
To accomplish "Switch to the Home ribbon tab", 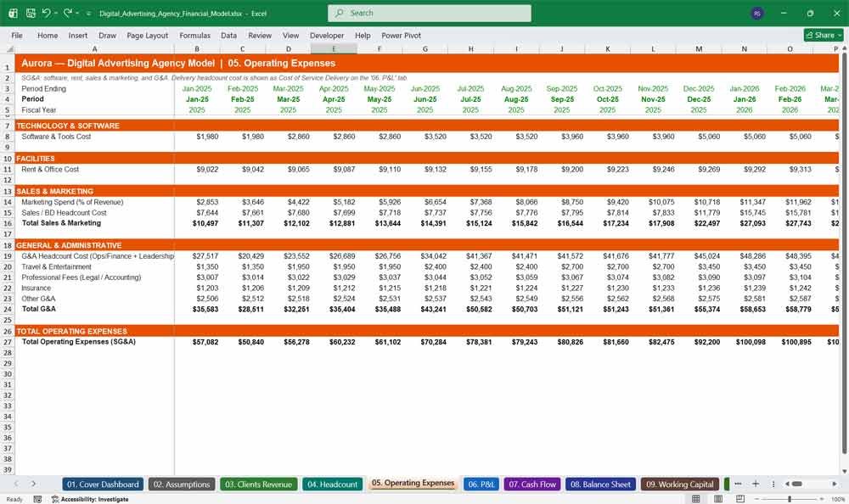I will pos(48,35).
